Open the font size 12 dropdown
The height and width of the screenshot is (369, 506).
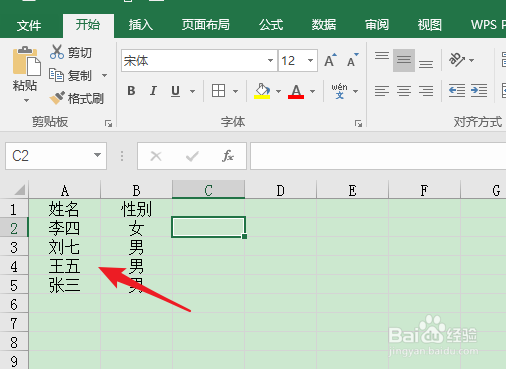(x=310, y=61)
